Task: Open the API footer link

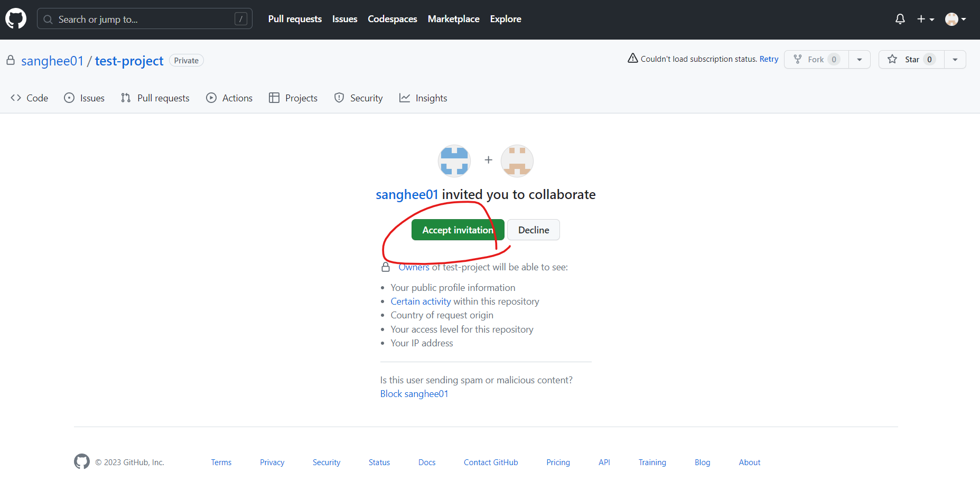Action: [604, 462]
